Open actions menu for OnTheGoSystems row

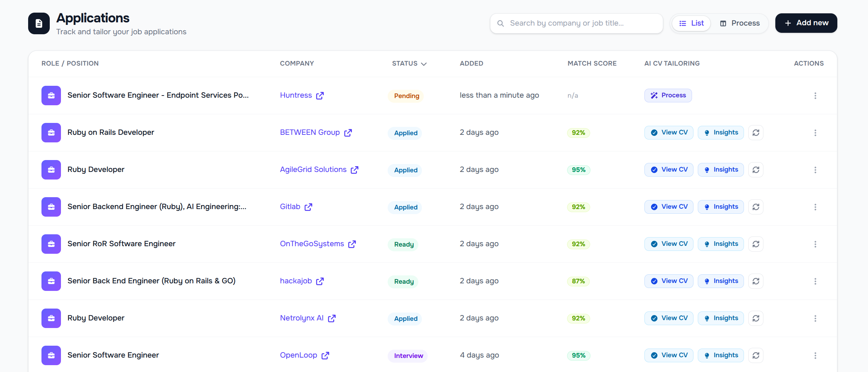(815, 244)
